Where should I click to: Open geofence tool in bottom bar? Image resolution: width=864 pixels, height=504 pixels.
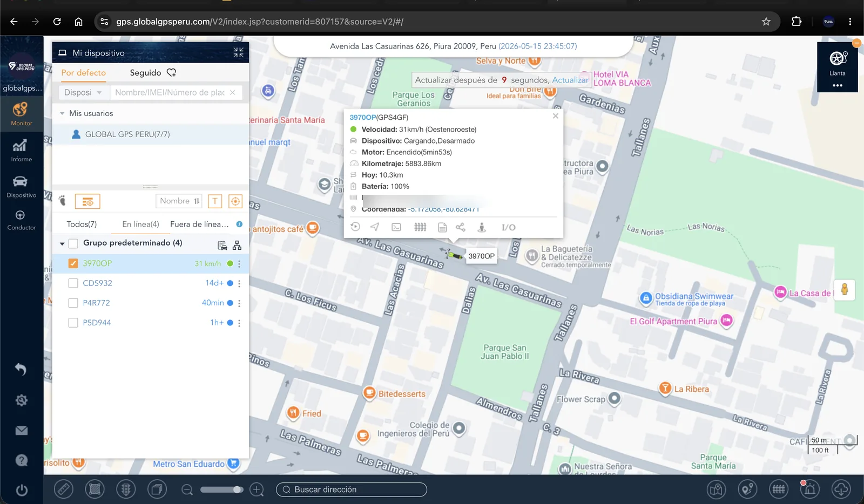coord(779,489)
